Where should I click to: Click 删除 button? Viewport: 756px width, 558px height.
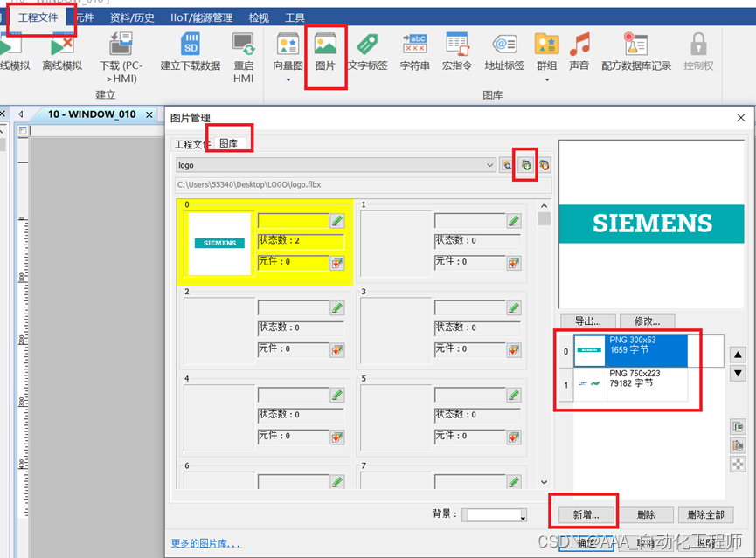pos(646,514)
